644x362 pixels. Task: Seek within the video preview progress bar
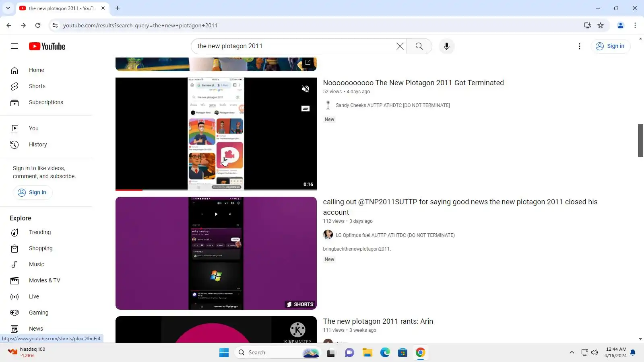point(216,190)
